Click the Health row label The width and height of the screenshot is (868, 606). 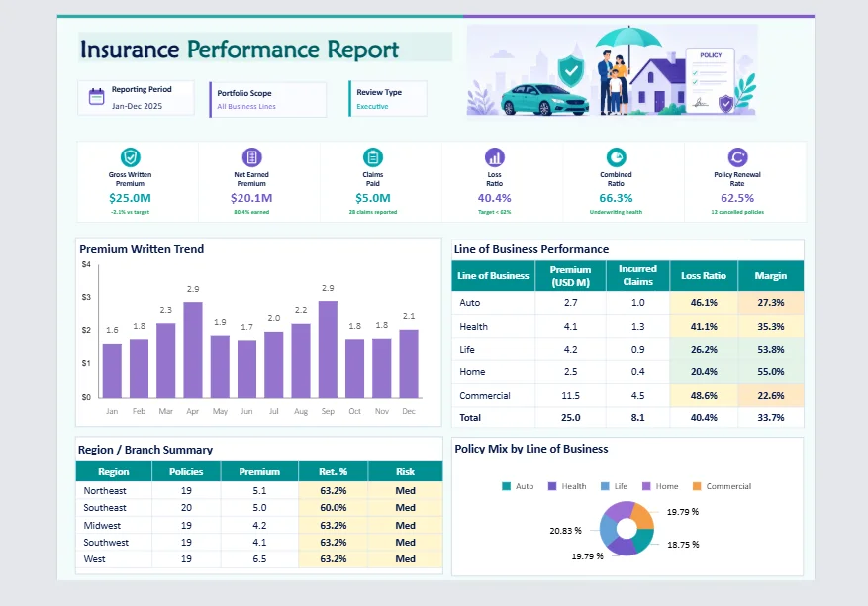point(473,326)
